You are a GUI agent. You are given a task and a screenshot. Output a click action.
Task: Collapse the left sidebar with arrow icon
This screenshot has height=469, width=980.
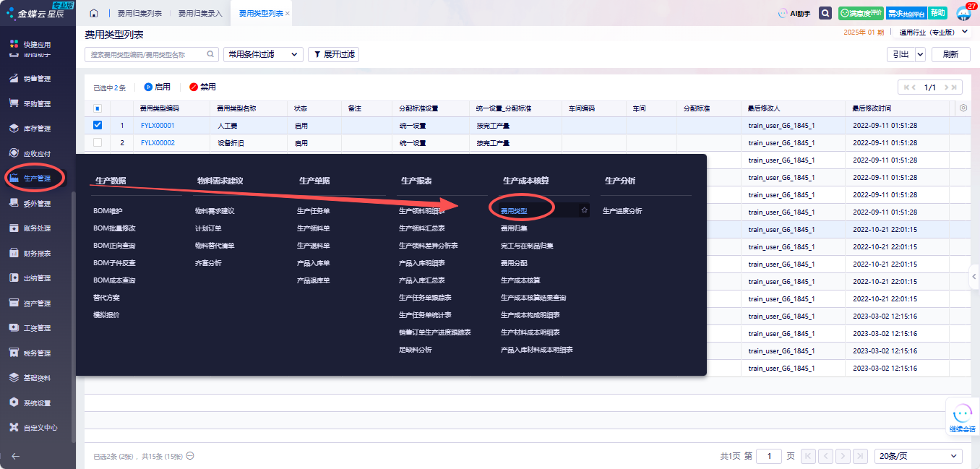(x=15, y=456)
